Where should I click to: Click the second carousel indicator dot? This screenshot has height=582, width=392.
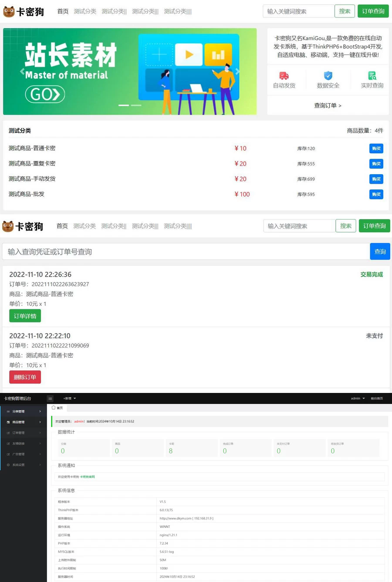pyautogui.click(x=136, y=105)
